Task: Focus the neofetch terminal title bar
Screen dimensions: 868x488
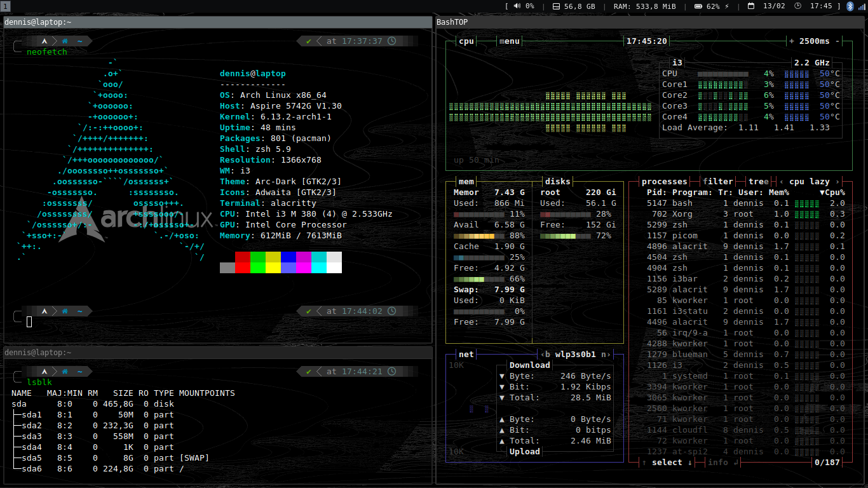Action: point(217,22)
